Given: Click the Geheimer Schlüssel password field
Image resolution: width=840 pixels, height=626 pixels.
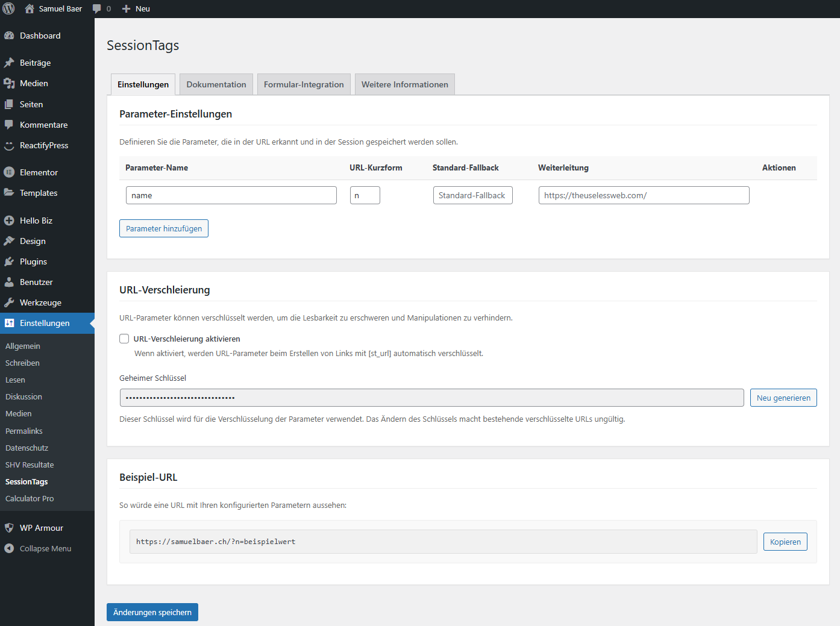Looking at the screenshot, I should pyautogui.click(x=432, y=398).
